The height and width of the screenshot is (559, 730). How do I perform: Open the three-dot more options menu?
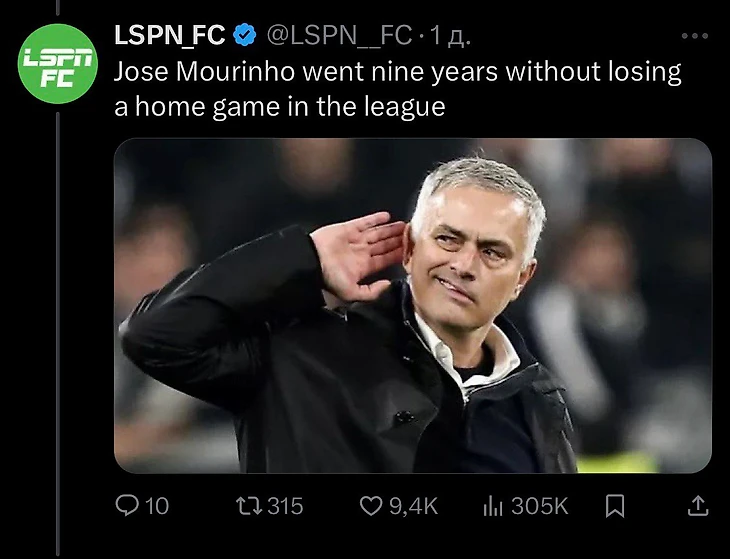coord(694,36)
